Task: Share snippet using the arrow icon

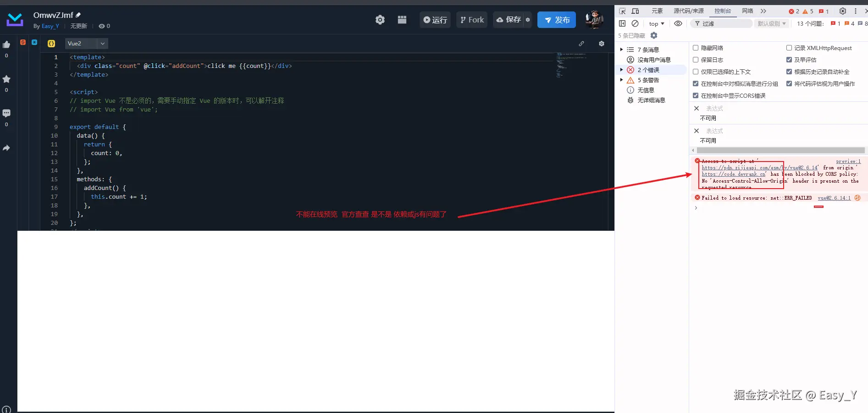Action: tap(6, 148)
